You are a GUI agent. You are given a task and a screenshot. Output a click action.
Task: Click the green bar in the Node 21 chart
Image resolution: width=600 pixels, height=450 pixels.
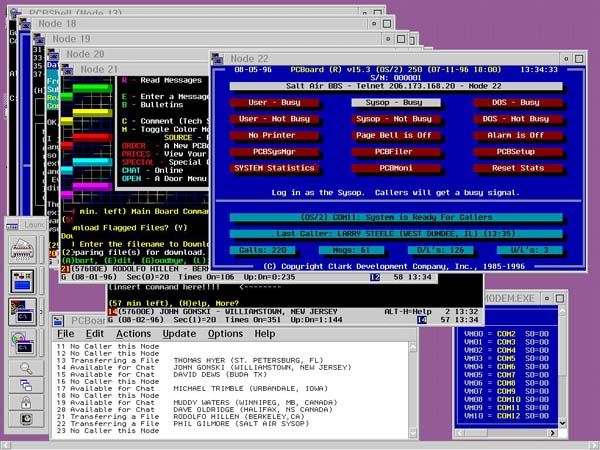[91, 88]
